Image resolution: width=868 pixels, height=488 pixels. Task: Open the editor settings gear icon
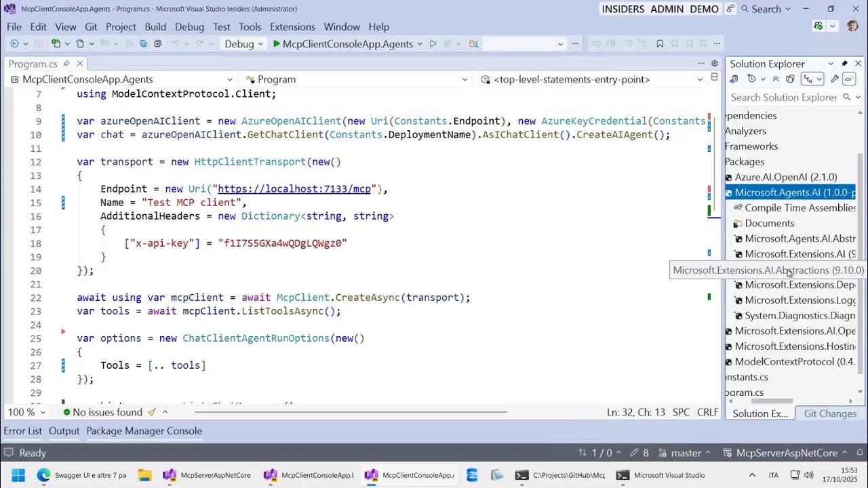(714, 64)
